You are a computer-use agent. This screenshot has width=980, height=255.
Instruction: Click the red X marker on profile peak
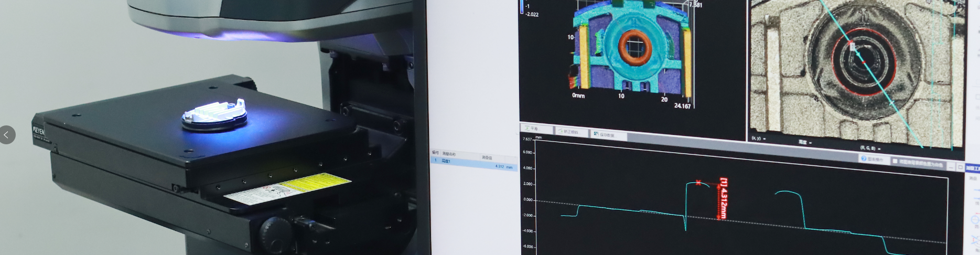(x=698, y=183)
